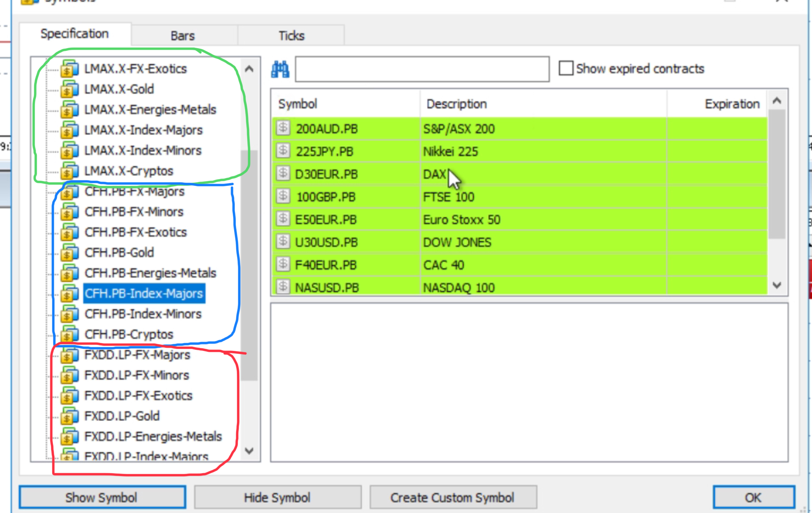Click the Expiration column header
Screen dimensions: 812x513
point(717,104)
